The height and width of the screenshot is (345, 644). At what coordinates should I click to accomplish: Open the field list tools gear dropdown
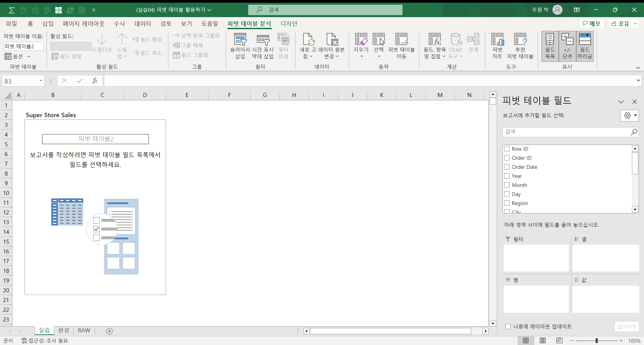point(630,115)
